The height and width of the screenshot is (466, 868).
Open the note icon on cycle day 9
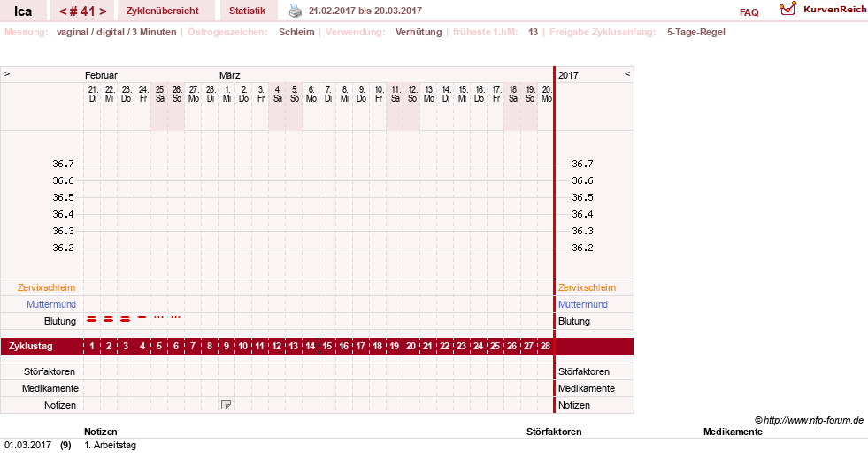(x=226, y=405)
